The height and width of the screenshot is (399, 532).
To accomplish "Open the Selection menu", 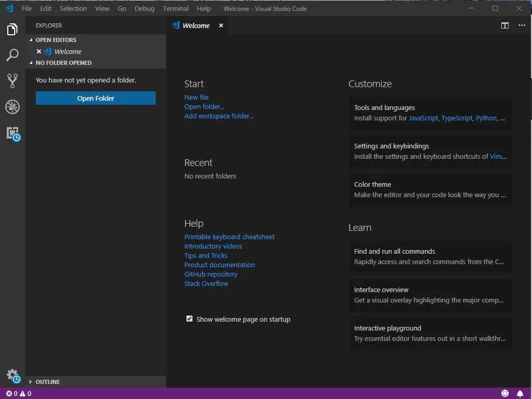I will (73, 8).
